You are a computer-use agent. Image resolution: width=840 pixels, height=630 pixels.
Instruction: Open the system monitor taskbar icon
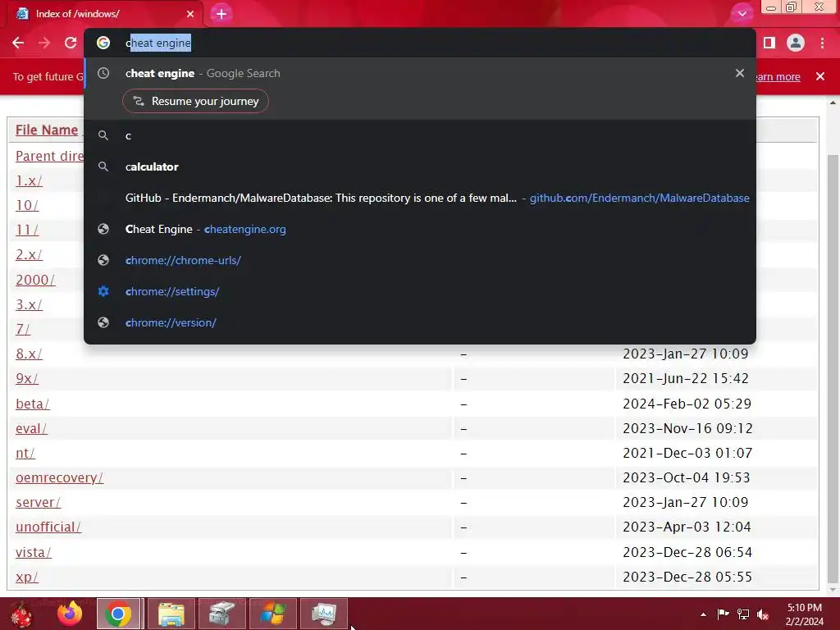[323, 614]
